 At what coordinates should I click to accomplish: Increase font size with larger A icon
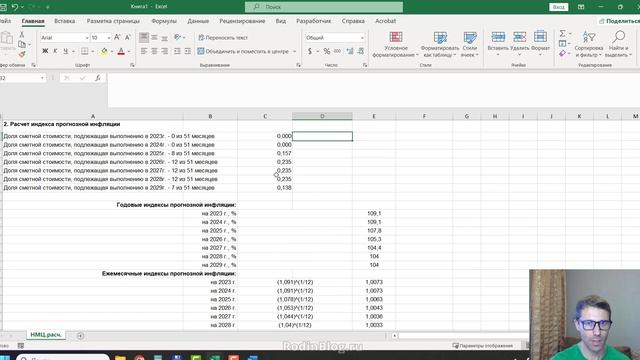click(117, 38)
